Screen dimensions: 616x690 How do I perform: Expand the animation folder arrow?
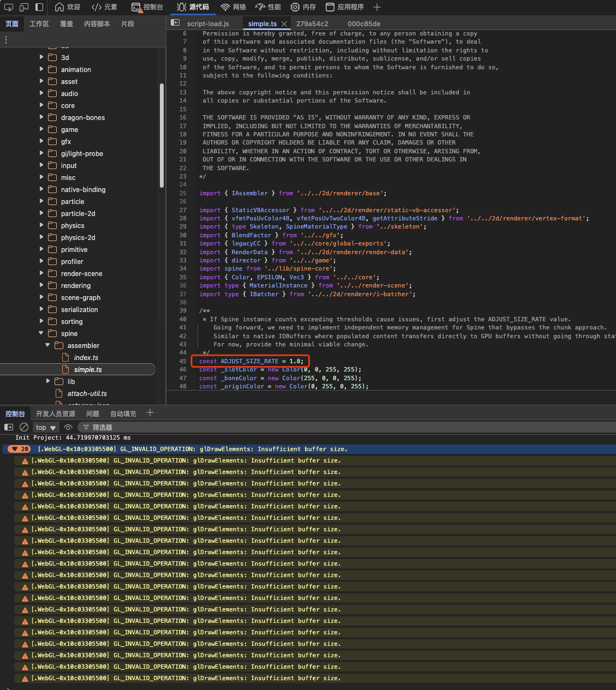[x=41, y=69]
